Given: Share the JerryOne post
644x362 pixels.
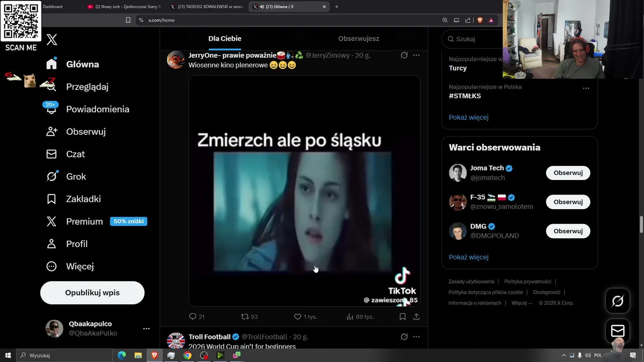Looking at the screenshot, I should (x=416, y=316).
